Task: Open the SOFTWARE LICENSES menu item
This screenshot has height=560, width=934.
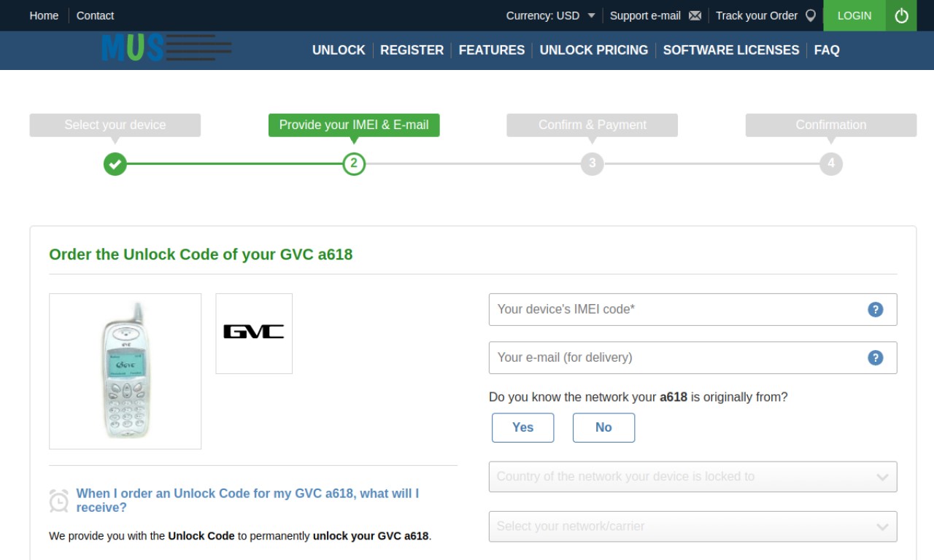Action: click(x=731, y=50)
